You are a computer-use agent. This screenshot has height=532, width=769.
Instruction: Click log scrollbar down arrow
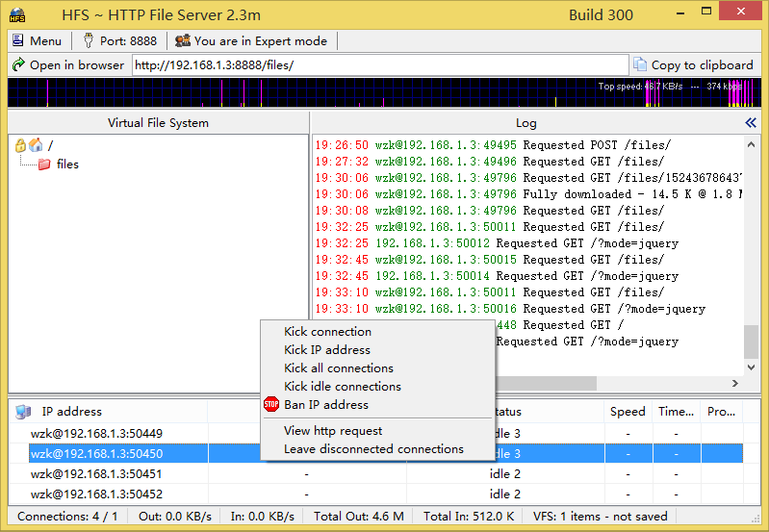click(x=751, y=367)
